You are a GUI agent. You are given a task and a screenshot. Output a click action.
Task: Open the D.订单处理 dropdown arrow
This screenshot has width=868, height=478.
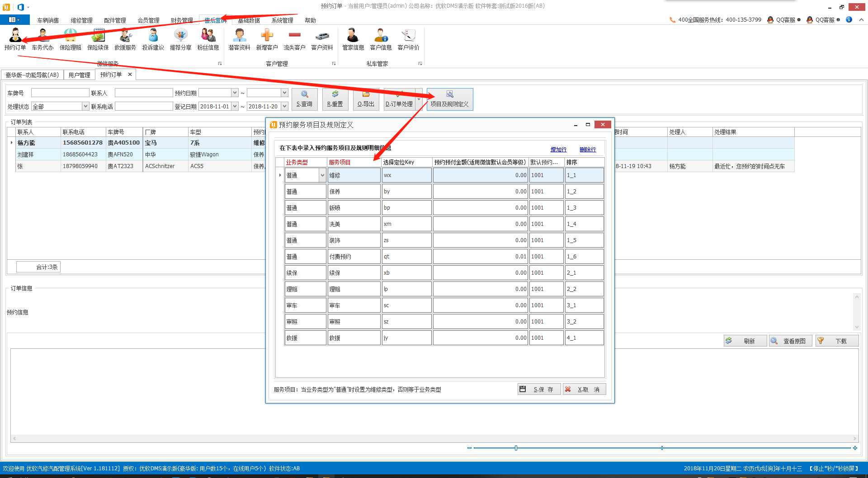click(x=419, y=99)
